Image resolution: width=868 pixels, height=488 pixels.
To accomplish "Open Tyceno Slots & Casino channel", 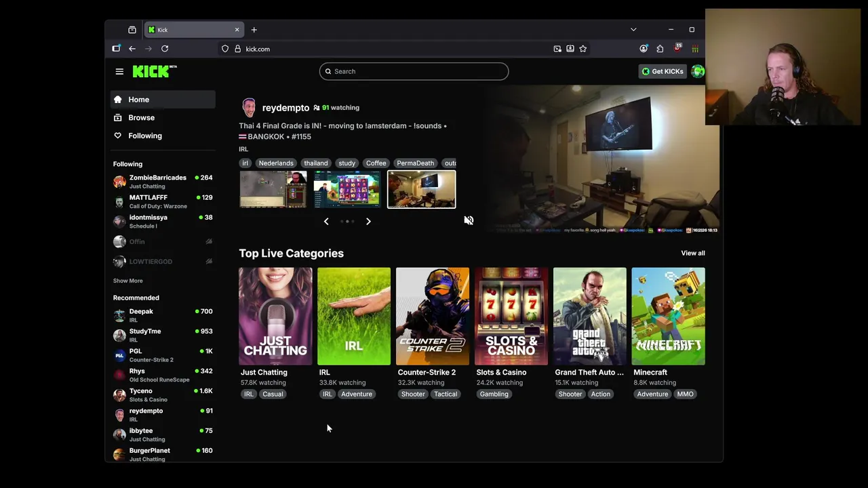I will click(x=163, y=394).
